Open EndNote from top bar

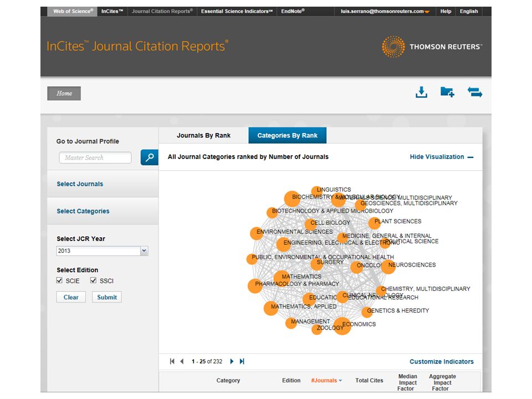click(293, 11)
